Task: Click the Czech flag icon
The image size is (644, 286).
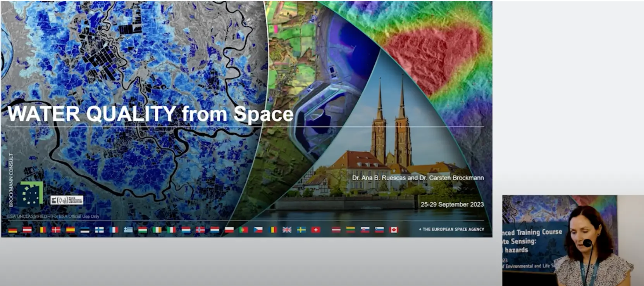Action: pos(258,230)
